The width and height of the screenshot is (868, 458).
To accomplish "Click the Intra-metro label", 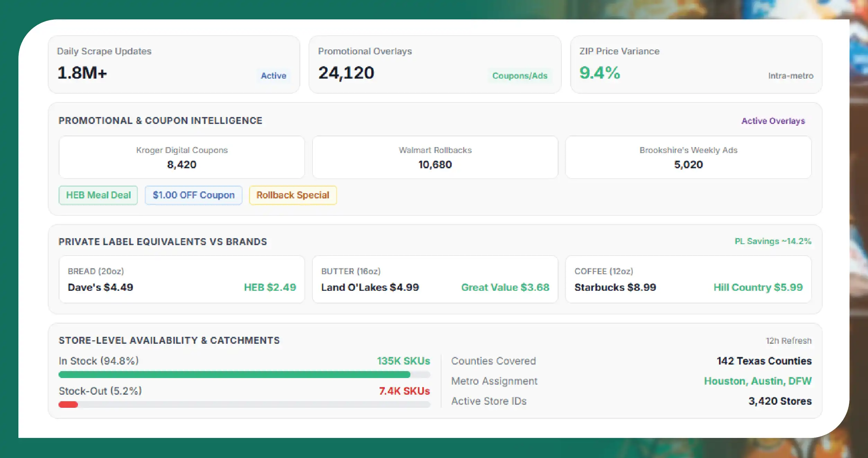I will pyautogui.click(x=791, y=76).
